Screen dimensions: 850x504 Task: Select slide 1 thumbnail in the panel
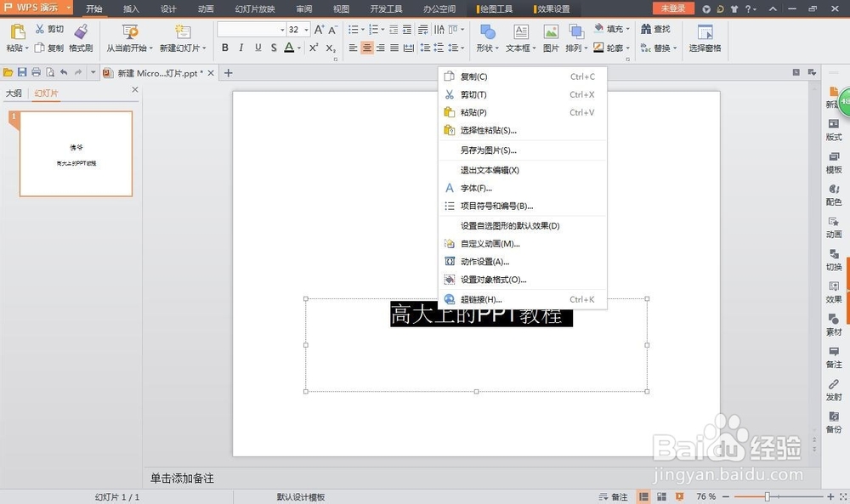[75, 153]
